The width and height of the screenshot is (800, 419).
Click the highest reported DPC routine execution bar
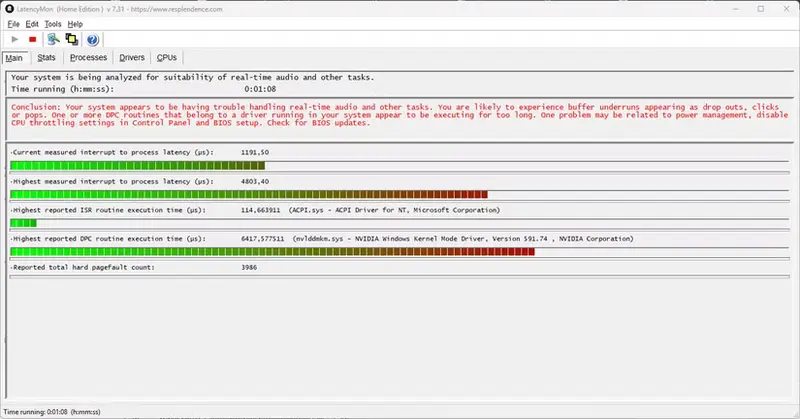[271, 252]
